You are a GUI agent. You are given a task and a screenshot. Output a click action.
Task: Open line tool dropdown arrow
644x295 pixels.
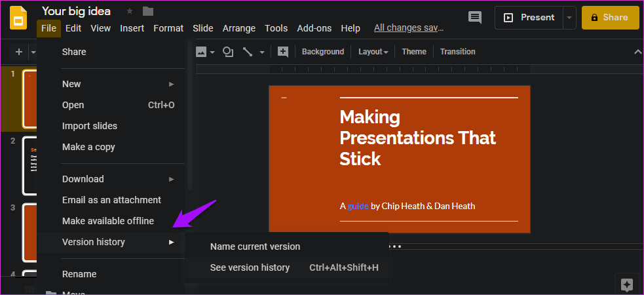pyautogui.click(x=261, y=52)
